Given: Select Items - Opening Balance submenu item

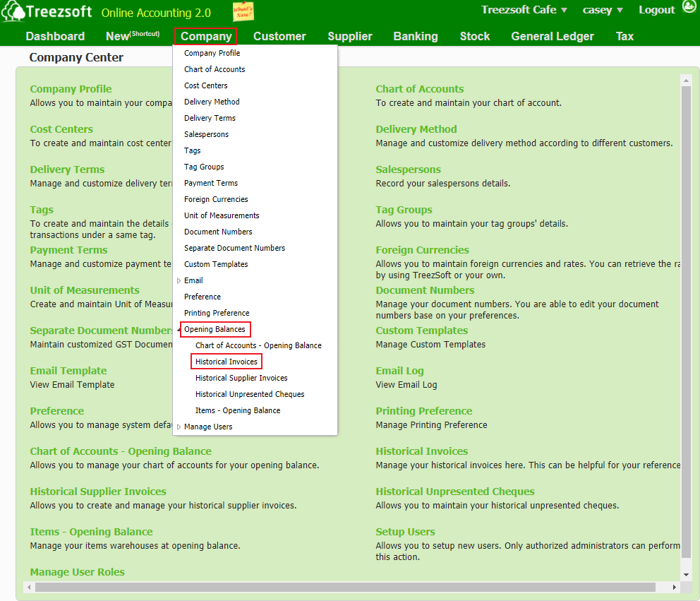Looking at the screenshot, I should (238, 410).
